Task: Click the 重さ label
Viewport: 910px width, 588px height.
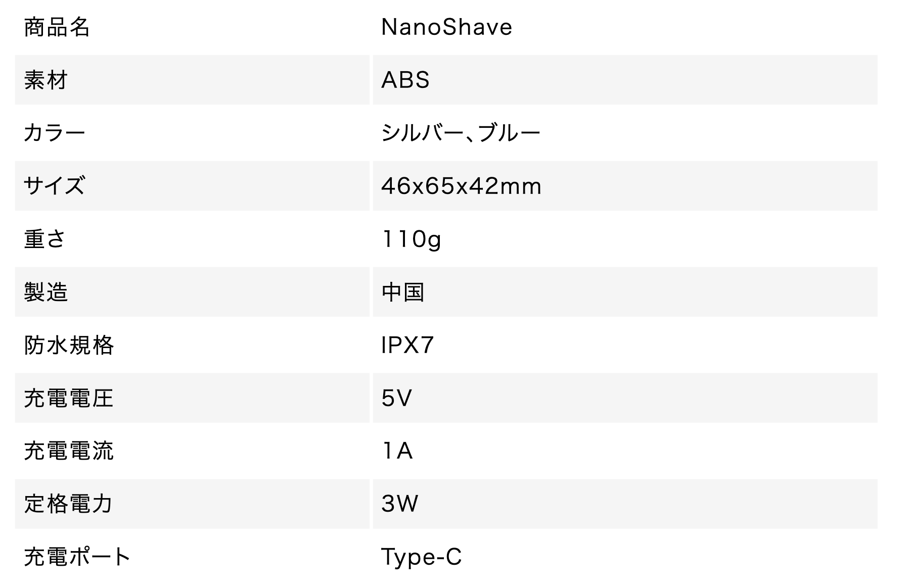Action: (44, 239)
